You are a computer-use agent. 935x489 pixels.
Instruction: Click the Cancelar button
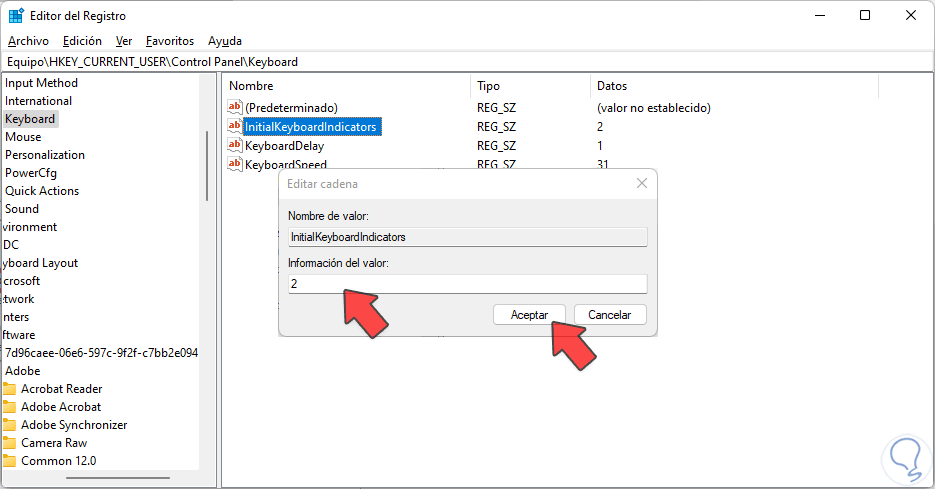pyautogui.click(x=610, y=315)
